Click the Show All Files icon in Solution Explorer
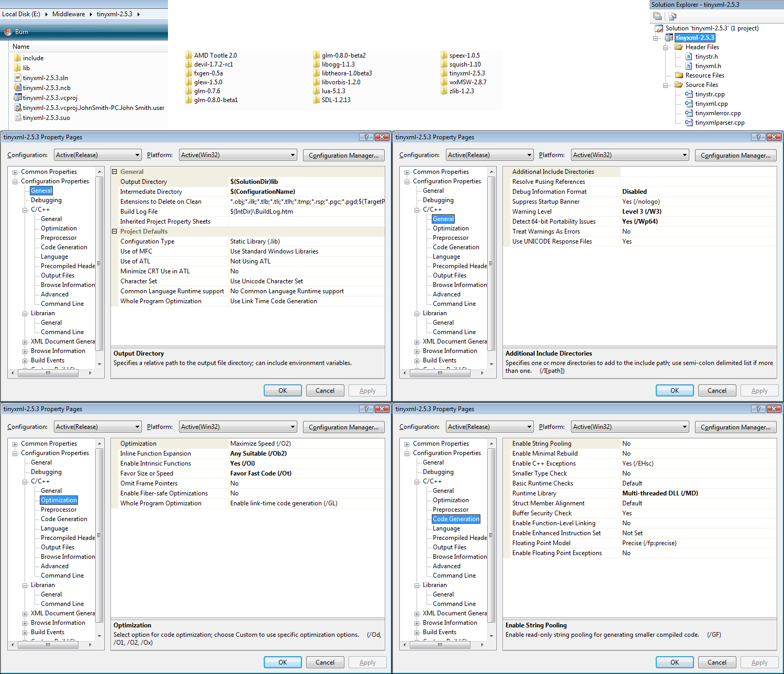This screenshot has width=784, height=674. coord(673,16)
